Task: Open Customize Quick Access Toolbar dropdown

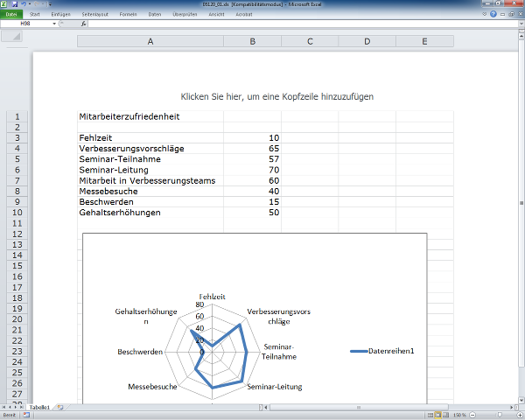Action: 51,5
